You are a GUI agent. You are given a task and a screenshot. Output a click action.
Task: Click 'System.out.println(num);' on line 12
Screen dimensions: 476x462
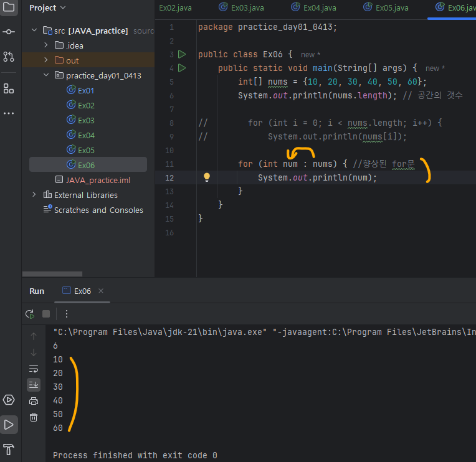tap(317, 177)
